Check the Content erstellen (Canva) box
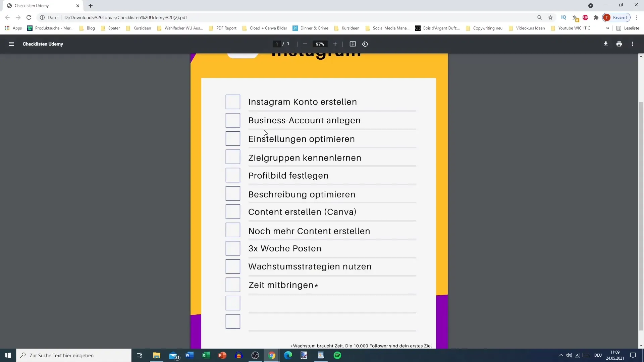The image size is (644, 362). tap(233, 212)
